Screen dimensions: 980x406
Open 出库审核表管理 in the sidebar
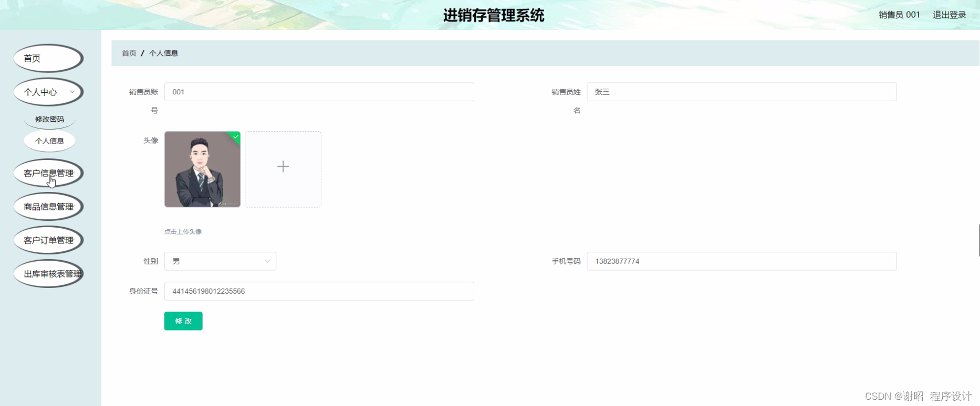point(48,274)
